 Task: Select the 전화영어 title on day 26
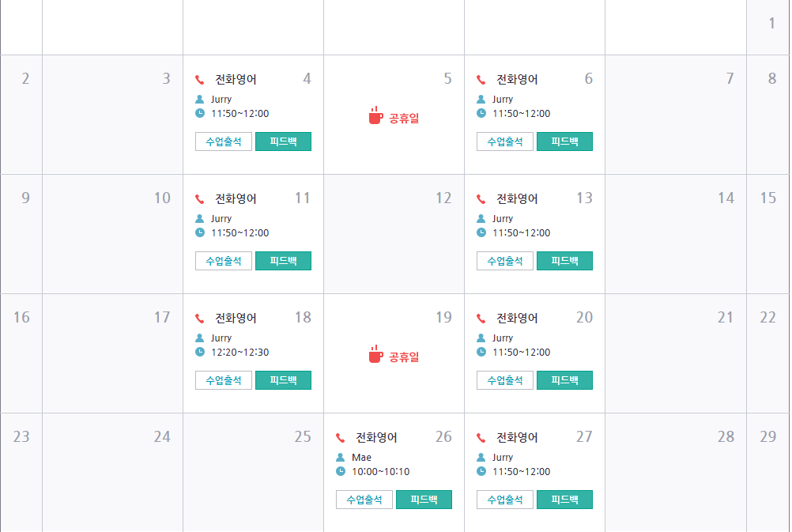click(x=376, y=437)
